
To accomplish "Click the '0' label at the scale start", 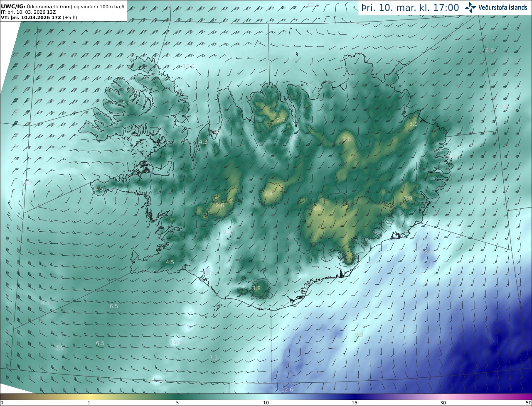I will 2,403.
